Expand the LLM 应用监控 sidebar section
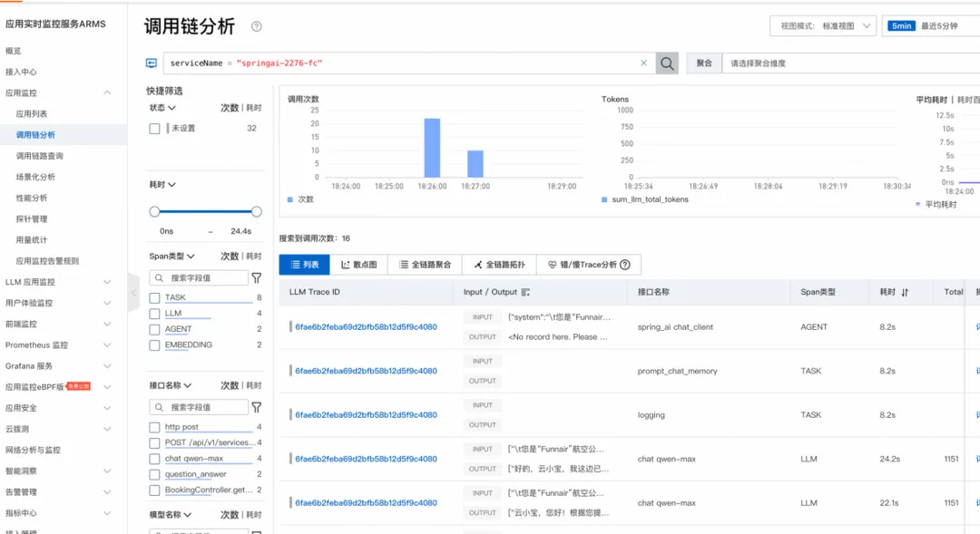The image size is (980, 534). 58,282
